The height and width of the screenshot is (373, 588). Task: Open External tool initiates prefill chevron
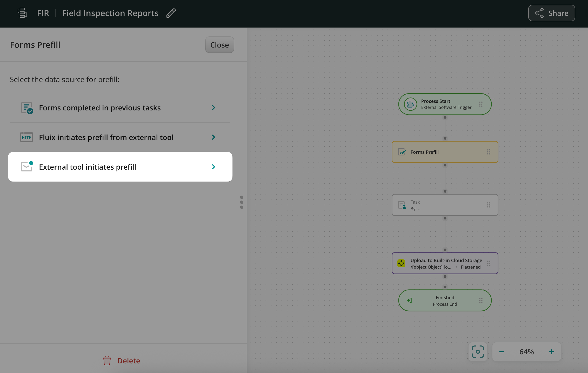click(213, 167)
